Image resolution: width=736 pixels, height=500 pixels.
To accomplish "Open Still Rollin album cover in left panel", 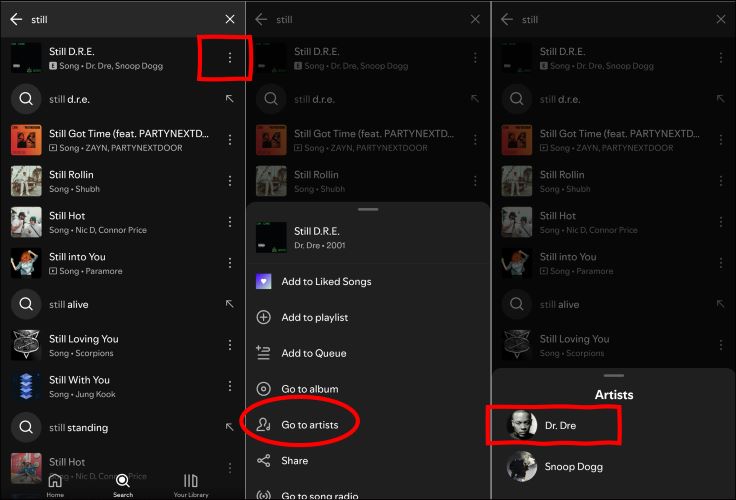I will coord(26,181).
